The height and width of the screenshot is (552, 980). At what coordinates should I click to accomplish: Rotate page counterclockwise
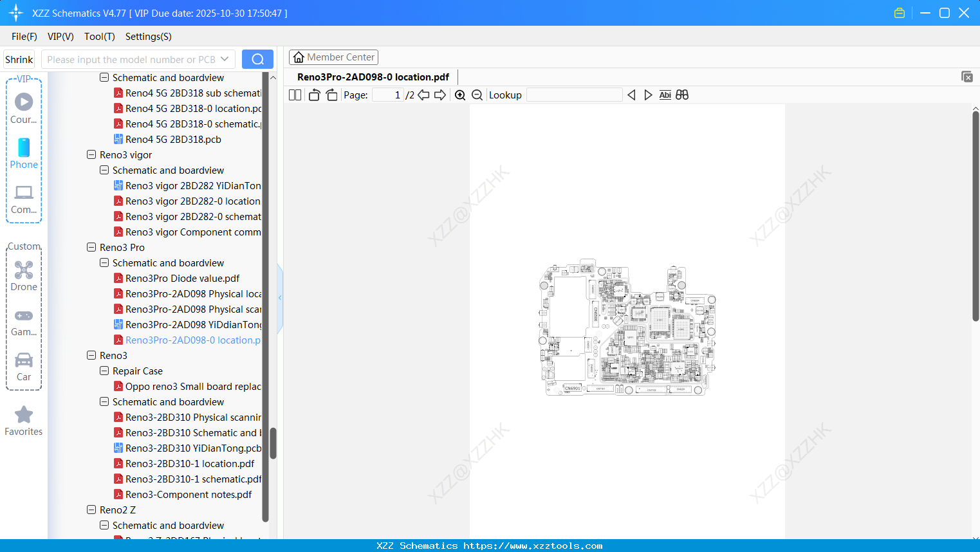pos(314,95)
